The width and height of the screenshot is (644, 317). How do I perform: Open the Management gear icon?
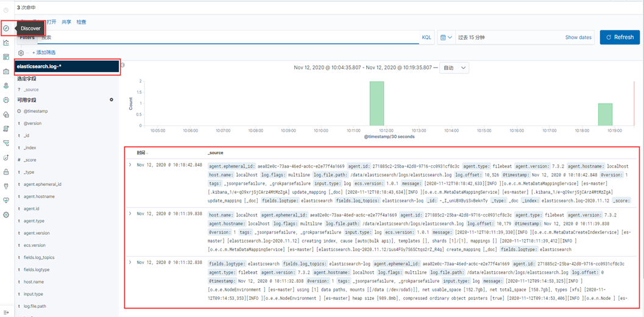6,215
